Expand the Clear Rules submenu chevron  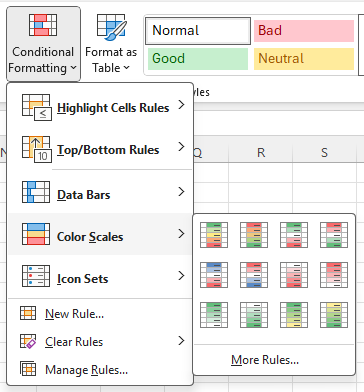181,341
